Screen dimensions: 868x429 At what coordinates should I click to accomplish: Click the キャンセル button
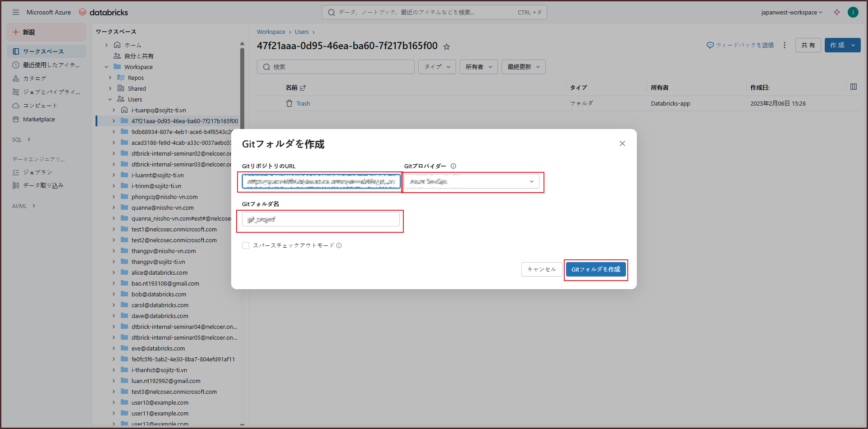coord(541,269)
